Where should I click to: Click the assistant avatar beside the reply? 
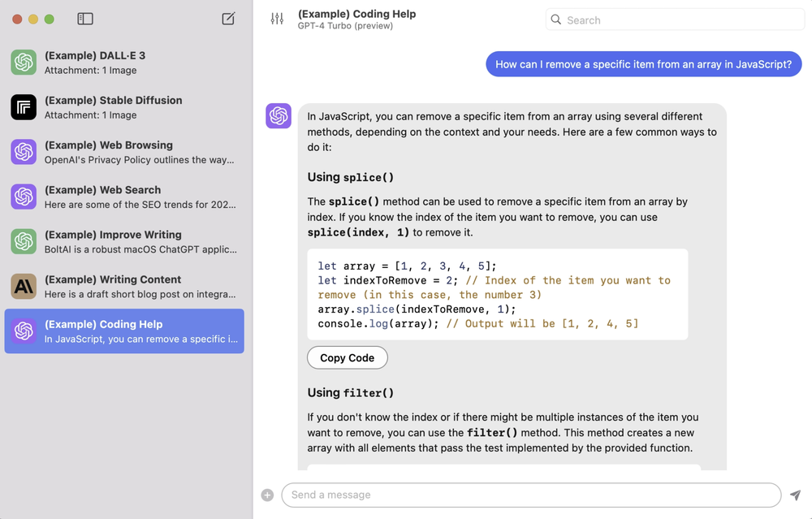279,115
